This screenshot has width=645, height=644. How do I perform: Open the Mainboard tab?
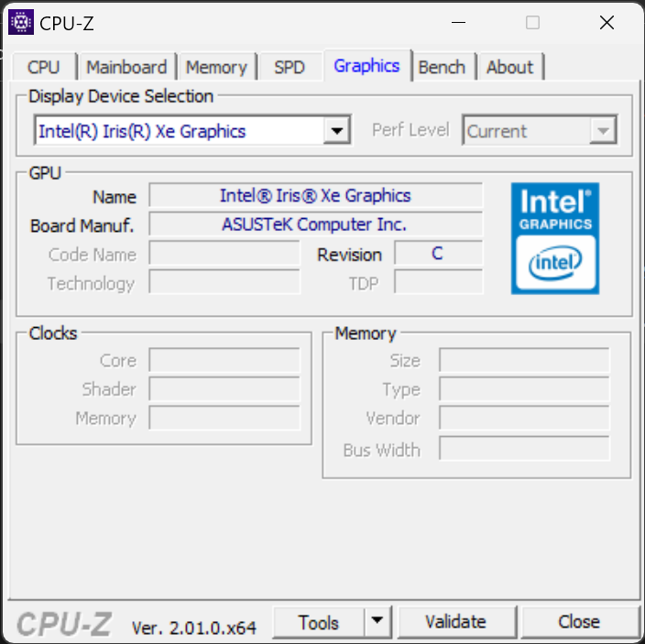(x=126, y=67)
